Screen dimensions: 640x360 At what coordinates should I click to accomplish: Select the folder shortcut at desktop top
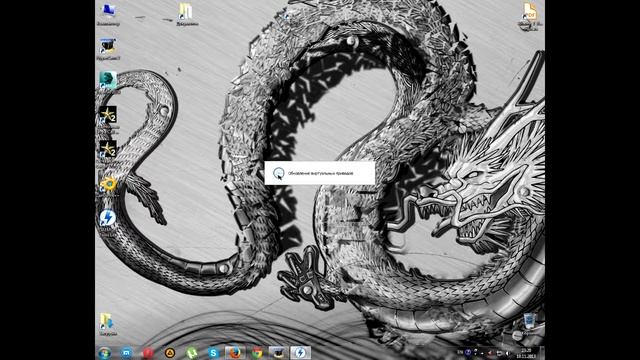(x=187, y=14)
